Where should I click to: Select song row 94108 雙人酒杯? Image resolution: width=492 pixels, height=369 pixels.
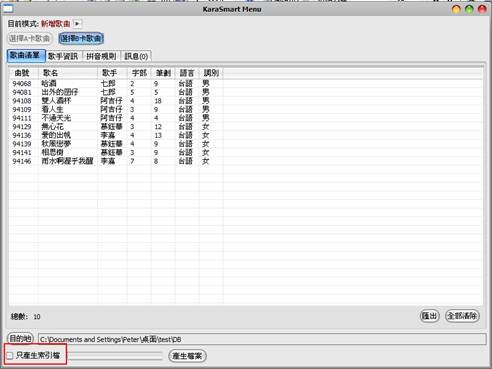[246, 101]
